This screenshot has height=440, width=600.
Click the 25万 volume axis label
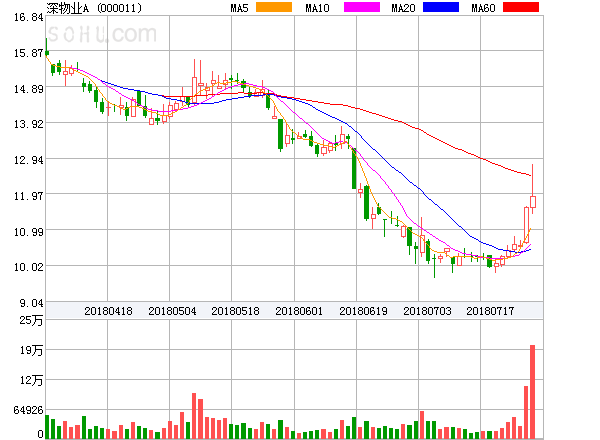click(x=31, y=320)
